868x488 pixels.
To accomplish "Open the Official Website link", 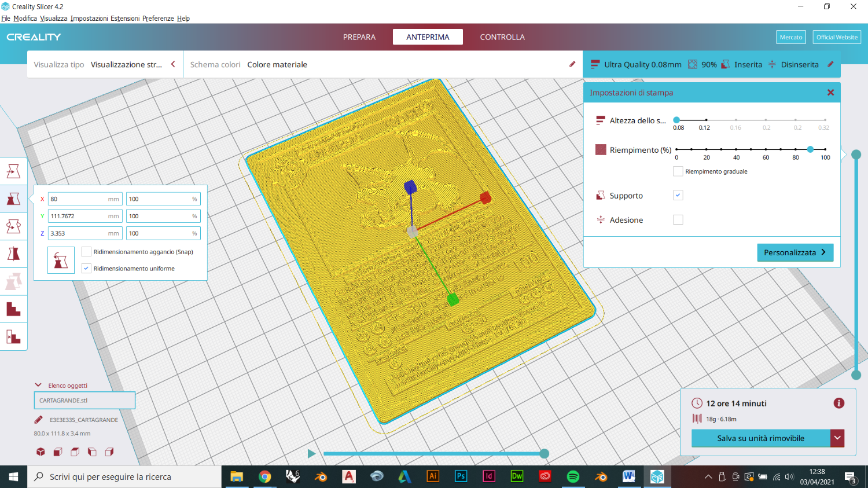I will 837,37.
